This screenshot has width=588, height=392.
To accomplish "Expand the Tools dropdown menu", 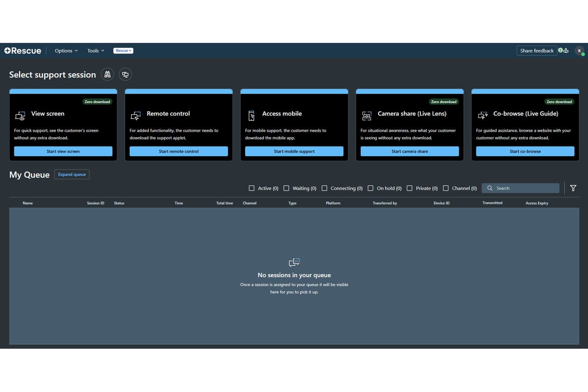I will pos(96,51).
